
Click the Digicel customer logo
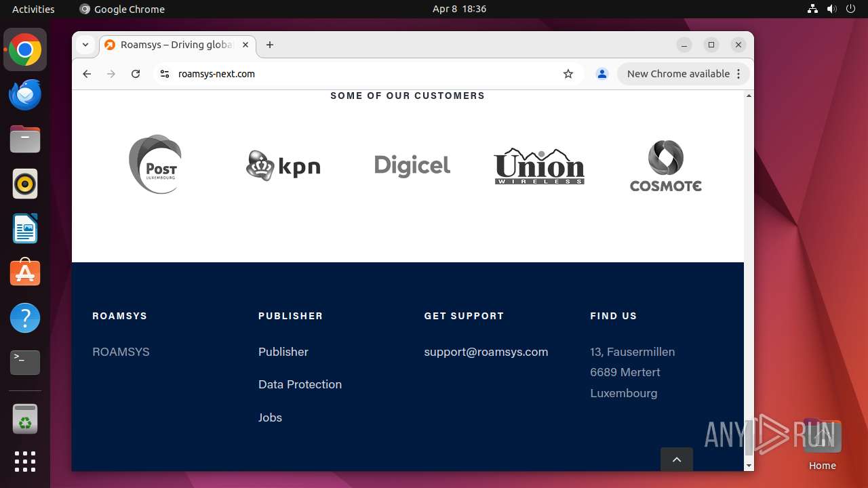click(x=412, y=165)
